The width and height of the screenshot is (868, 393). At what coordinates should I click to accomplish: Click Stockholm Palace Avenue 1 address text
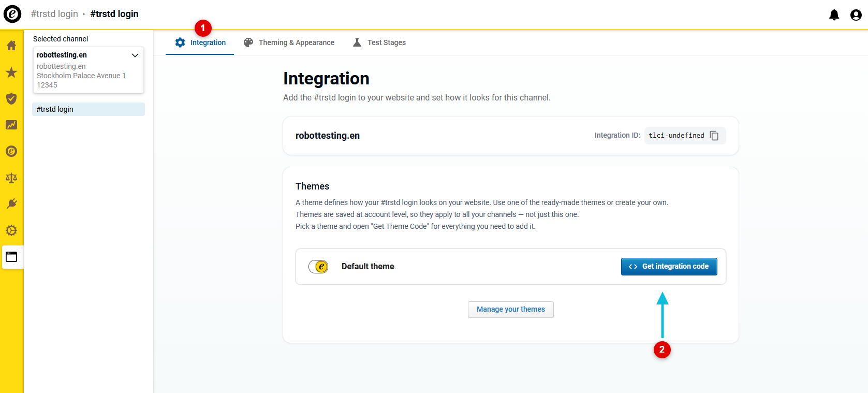(81, 76)
